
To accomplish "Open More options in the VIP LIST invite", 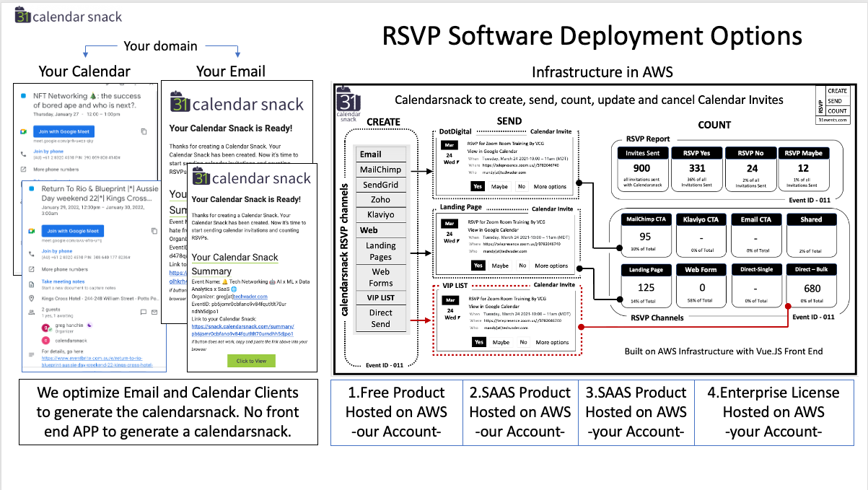I will click(553, 342).
